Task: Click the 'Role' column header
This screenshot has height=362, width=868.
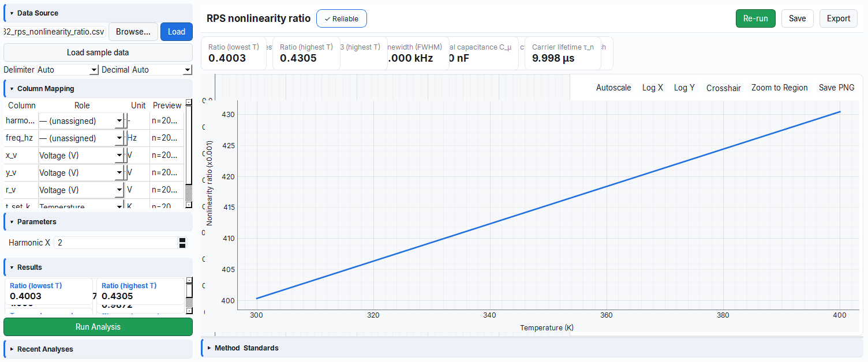Action: (x=82, y=105)
